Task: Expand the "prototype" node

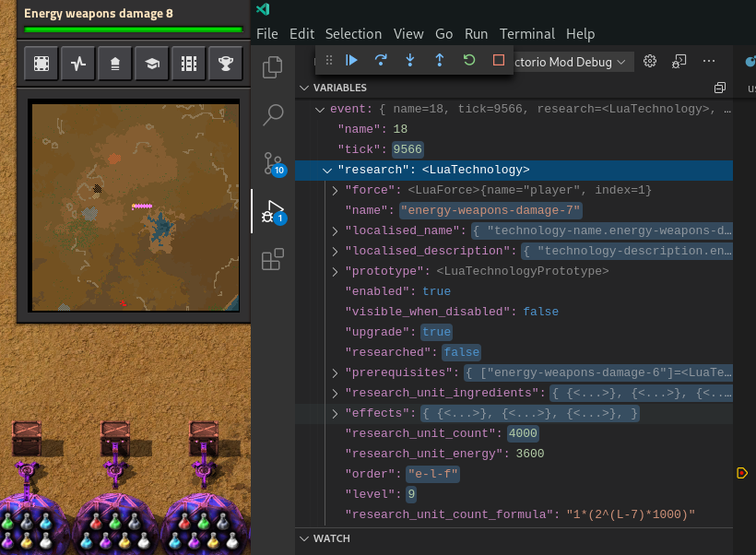Action: click(335, 271)
